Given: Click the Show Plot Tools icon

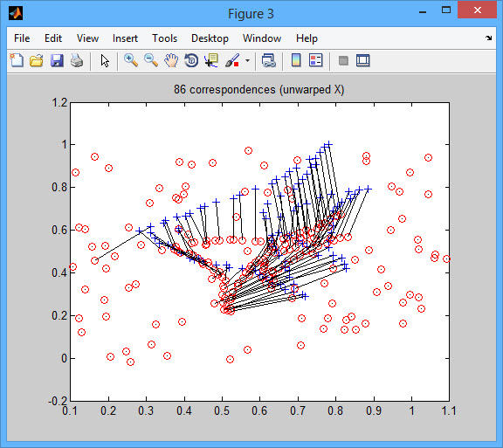Looking at the screenshot, I should (x=362, y=60).
